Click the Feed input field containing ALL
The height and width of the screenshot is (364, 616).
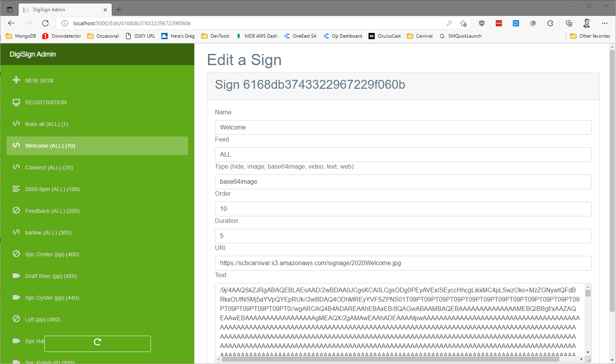point(403,155)
